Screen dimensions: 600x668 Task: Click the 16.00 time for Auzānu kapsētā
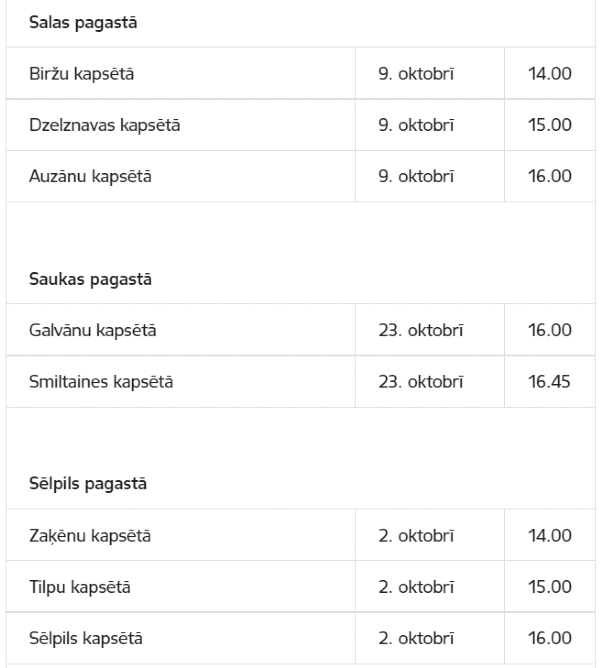[550, 176]
